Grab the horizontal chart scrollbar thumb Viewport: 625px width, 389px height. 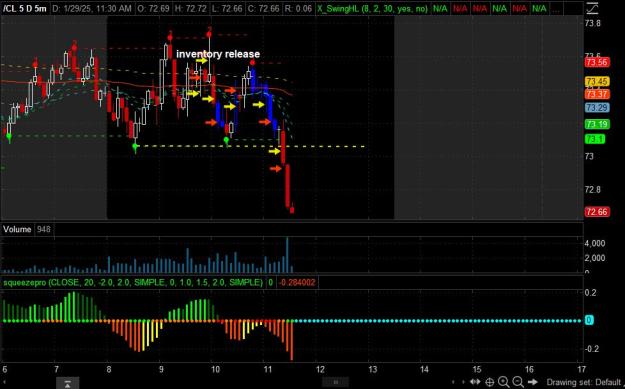tap(335, 383)
